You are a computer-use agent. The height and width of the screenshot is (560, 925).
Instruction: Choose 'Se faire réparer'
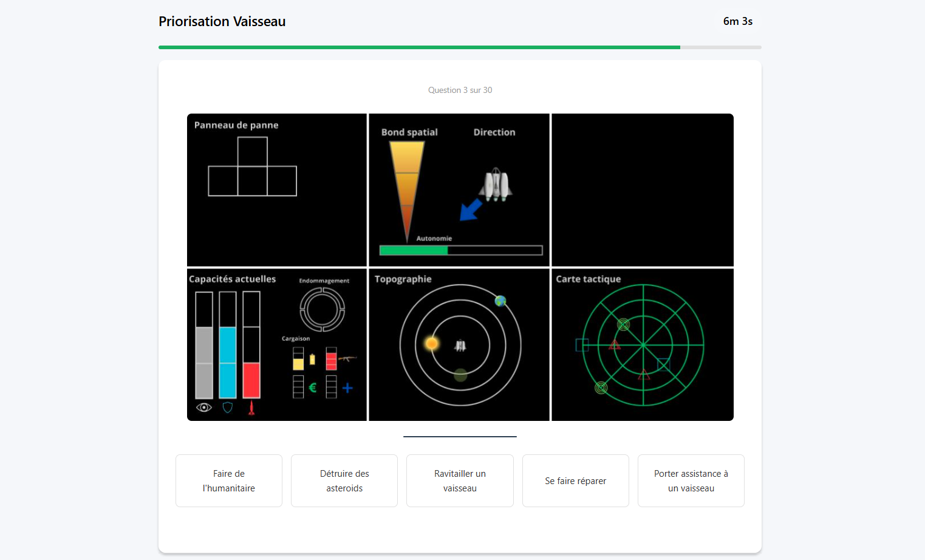point(575,480)
